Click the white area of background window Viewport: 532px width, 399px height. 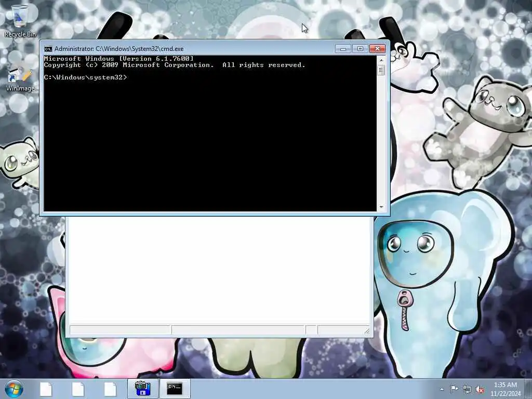pyautogui.click(x=220, y=270)
